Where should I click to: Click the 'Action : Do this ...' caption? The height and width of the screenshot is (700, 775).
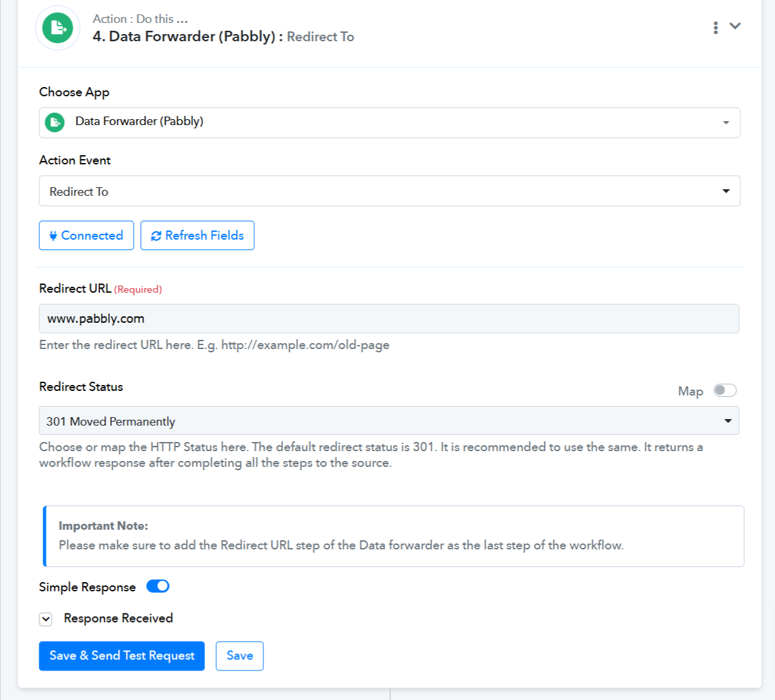(x=140, y=19)
